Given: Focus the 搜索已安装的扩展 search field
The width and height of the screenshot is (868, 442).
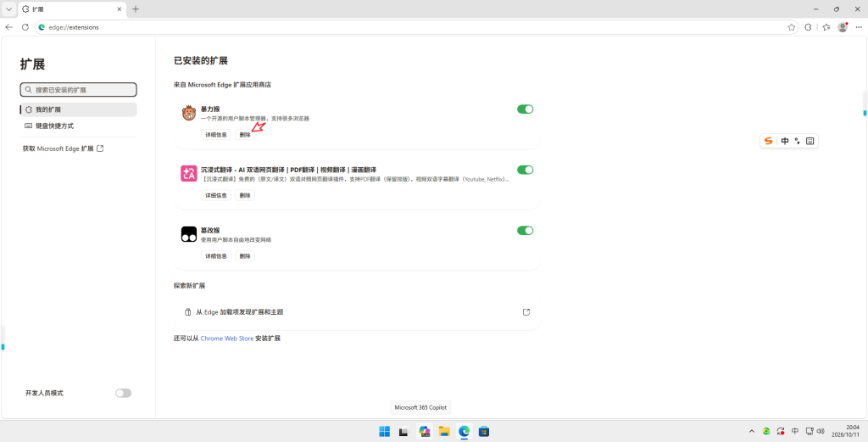Looking at the screenshot, I should pos(78,90).
